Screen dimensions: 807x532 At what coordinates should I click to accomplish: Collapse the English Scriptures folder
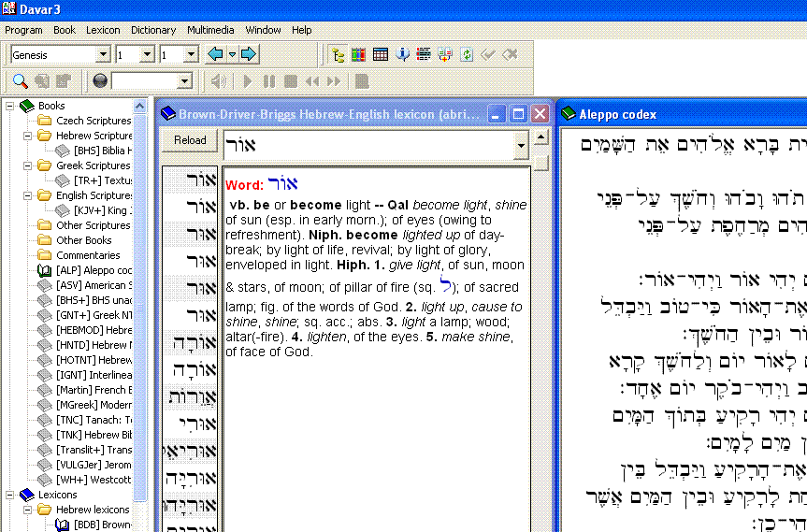28,195
